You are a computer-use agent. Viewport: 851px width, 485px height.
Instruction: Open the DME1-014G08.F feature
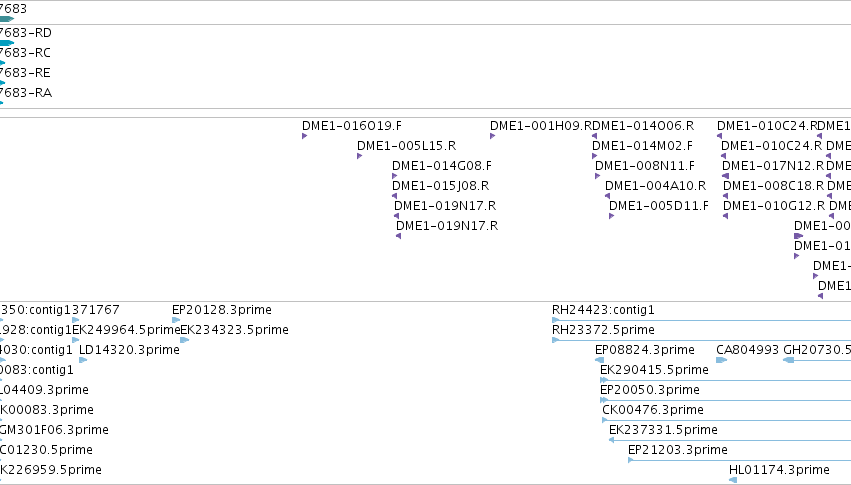click(442, 166)
